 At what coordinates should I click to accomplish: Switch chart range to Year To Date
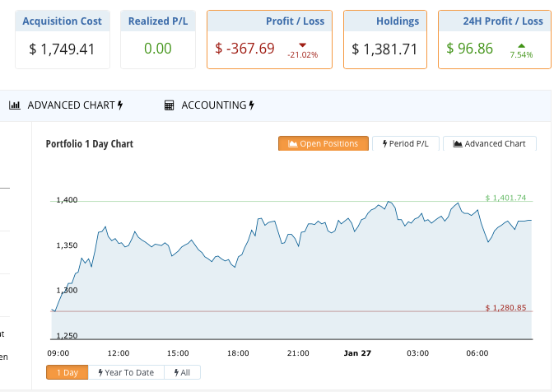click(126, 372)
